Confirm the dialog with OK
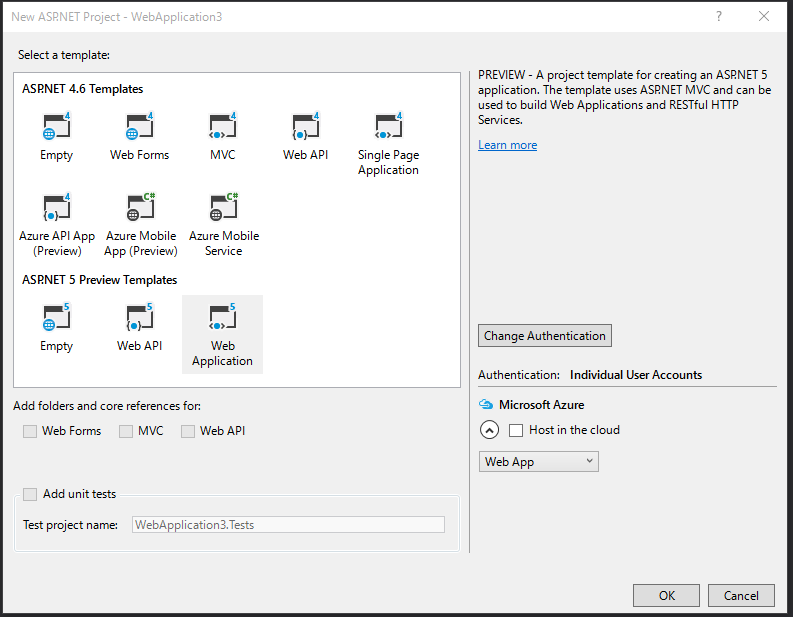The height and width of the screenshot is (617, 793). click(x=666, y=595)
